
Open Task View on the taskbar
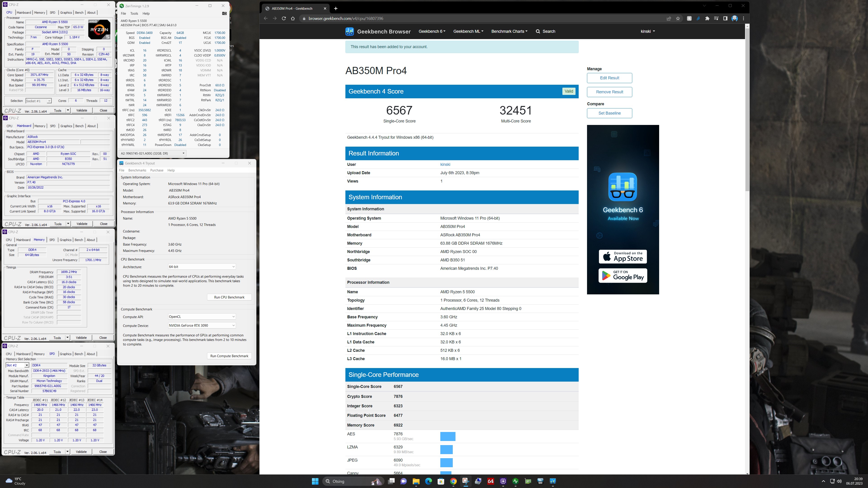pyautogui.click(x=391, y=481)
